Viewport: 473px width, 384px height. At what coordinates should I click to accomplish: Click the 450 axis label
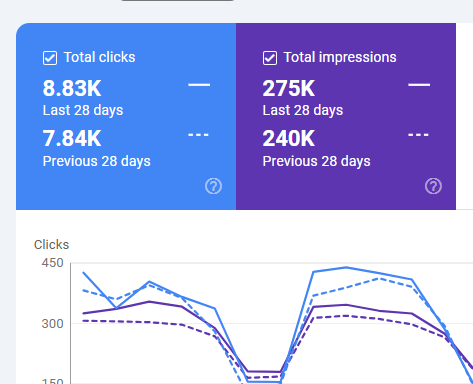(x=52, y=263)
